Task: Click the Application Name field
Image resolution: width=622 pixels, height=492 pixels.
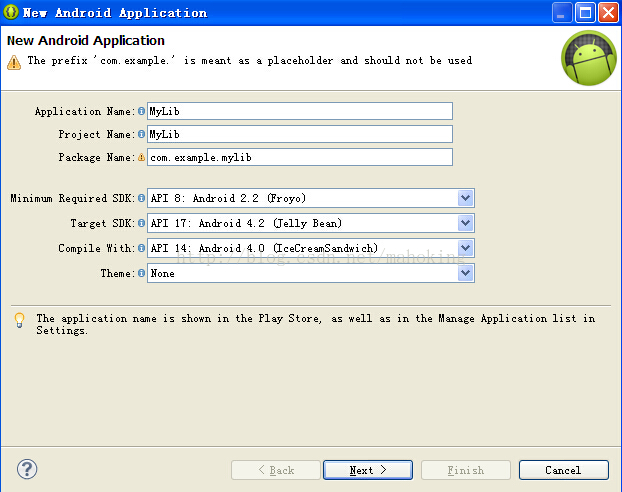Action: [300, 111]
